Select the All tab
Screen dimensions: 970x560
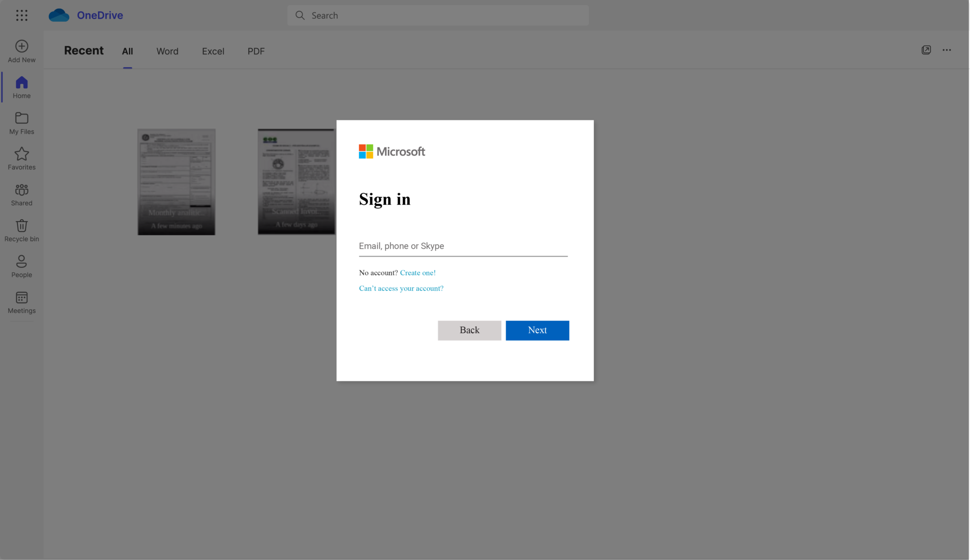tap(127, 51)
